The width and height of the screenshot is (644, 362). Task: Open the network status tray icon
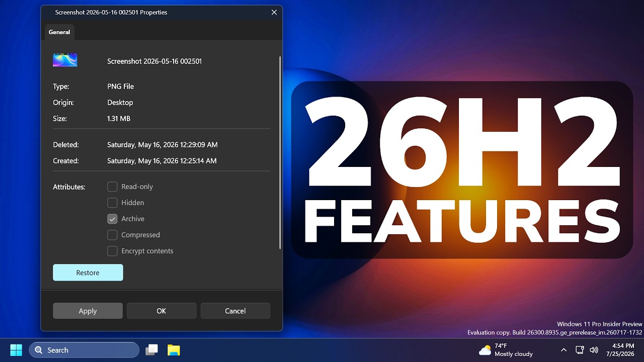tap(580, 350)
